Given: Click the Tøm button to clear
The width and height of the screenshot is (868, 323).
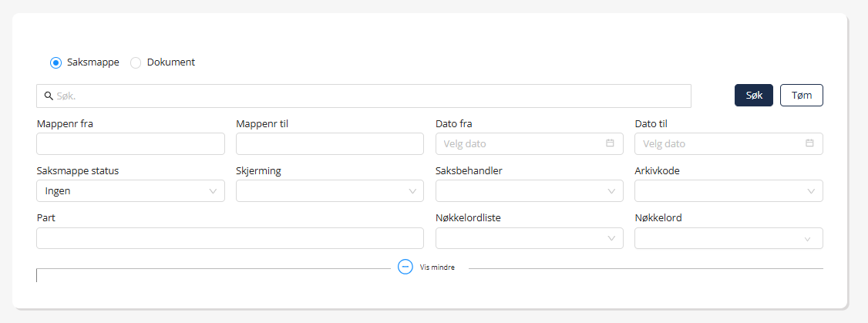Looking at the screenshot, I should (x=802, y=95).
